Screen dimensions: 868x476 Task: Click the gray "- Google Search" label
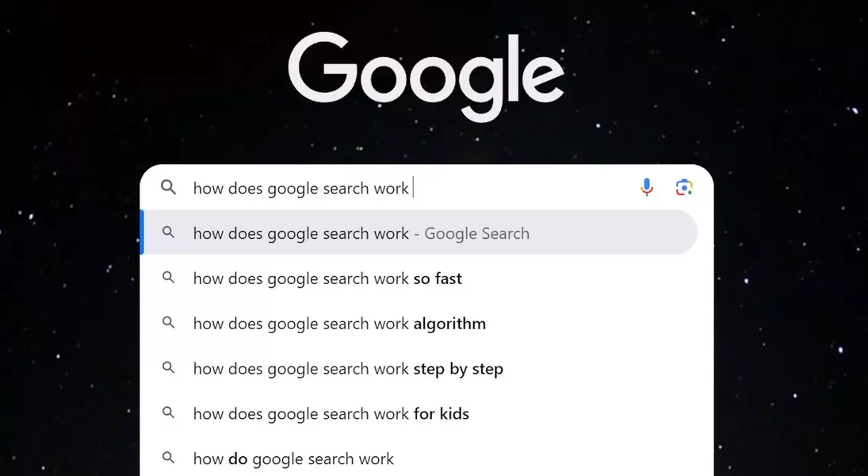coord(476,233)
